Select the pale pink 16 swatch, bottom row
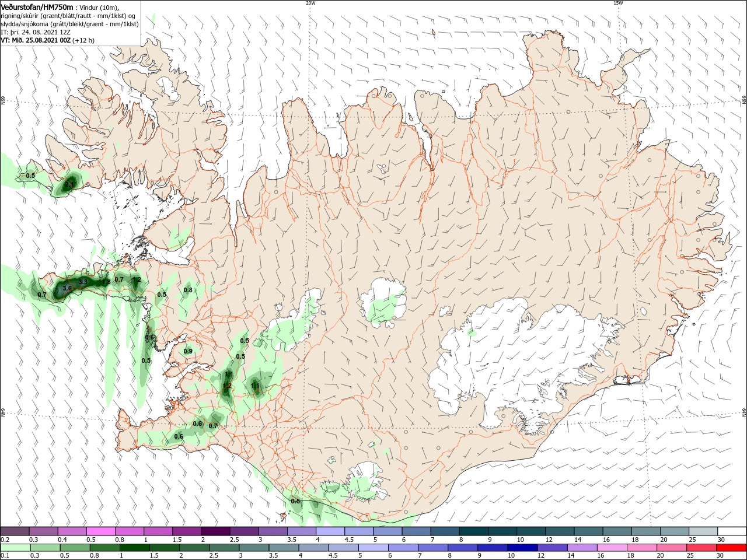This screenshot has height=560, width=747. (611, 548)
